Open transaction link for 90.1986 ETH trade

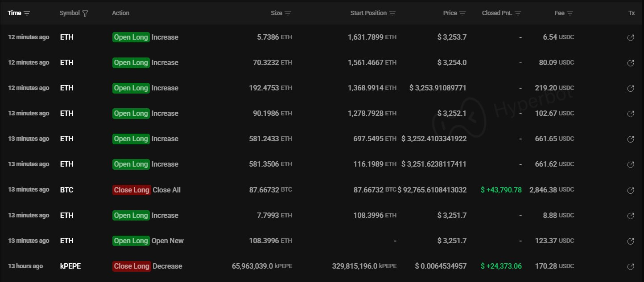631,114
